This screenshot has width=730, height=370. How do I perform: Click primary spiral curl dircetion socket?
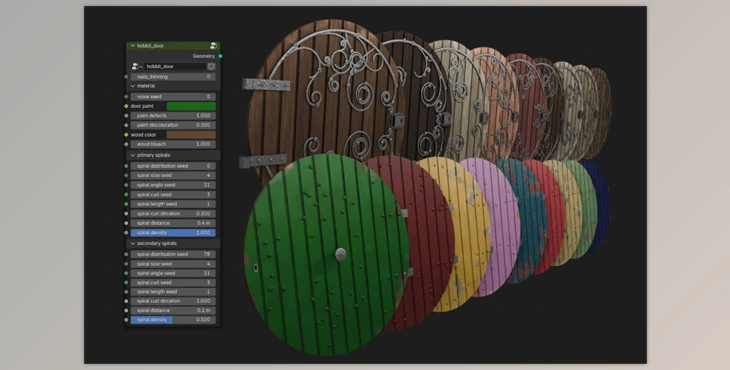(x=126, y=214)
